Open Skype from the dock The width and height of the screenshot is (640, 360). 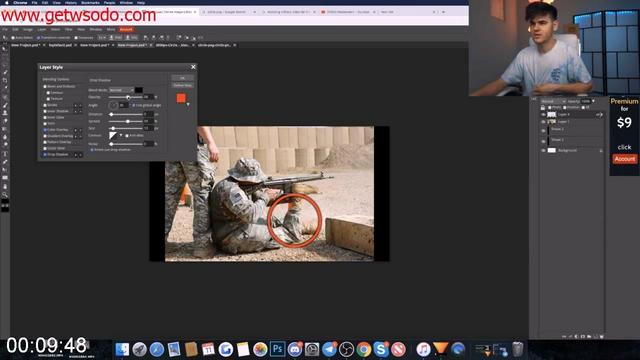380,349
